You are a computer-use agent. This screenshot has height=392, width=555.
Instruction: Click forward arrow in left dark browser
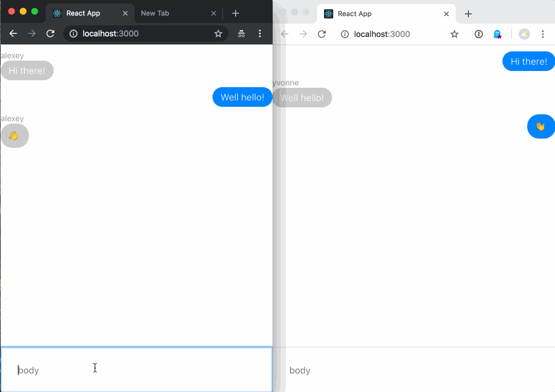[x=32, y=33]
